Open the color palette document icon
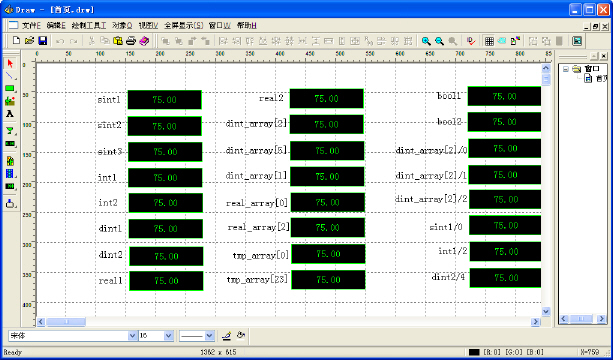613x360 pixels. [515, 41]
